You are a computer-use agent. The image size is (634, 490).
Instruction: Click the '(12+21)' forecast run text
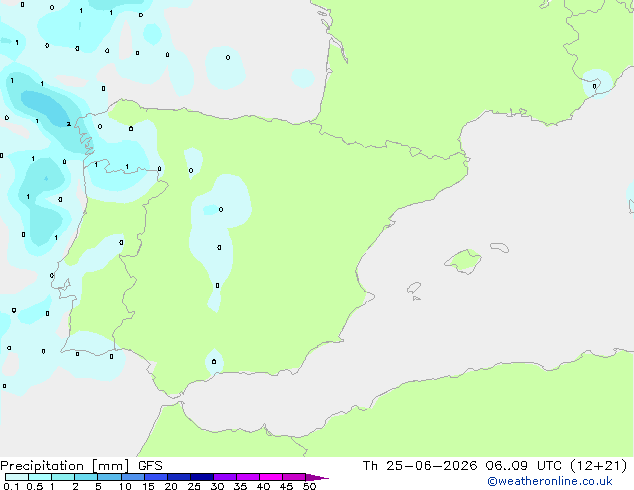598,466
